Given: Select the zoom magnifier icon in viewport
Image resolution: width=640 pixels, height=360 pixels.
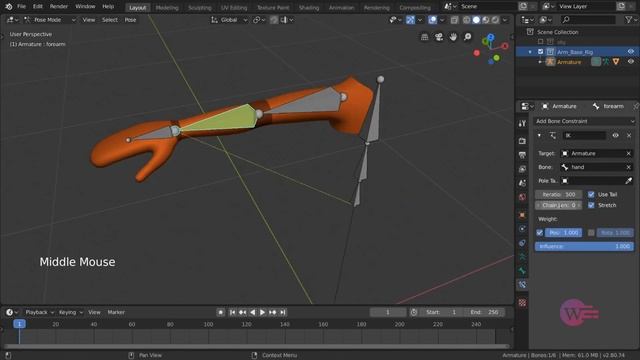Looking at the screenshot, I should click(468, 37).
